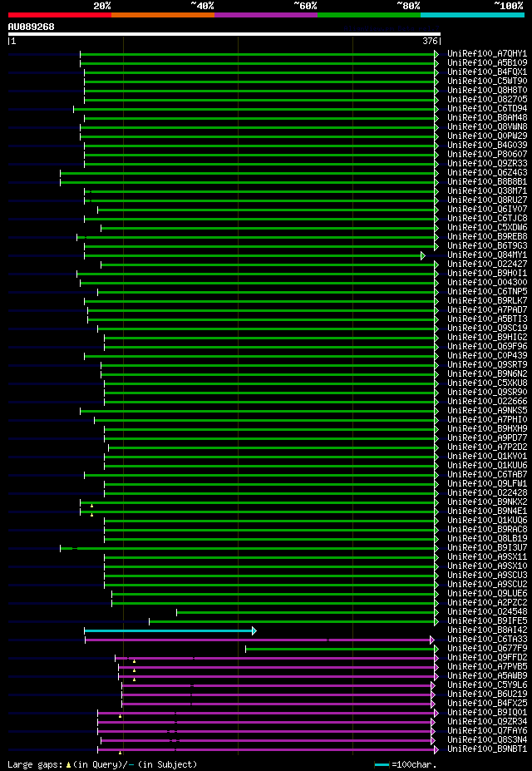Open the UniRef100_Q84MY1 hit link
Viewport: 532px width, 771px height.
(487, 255)
